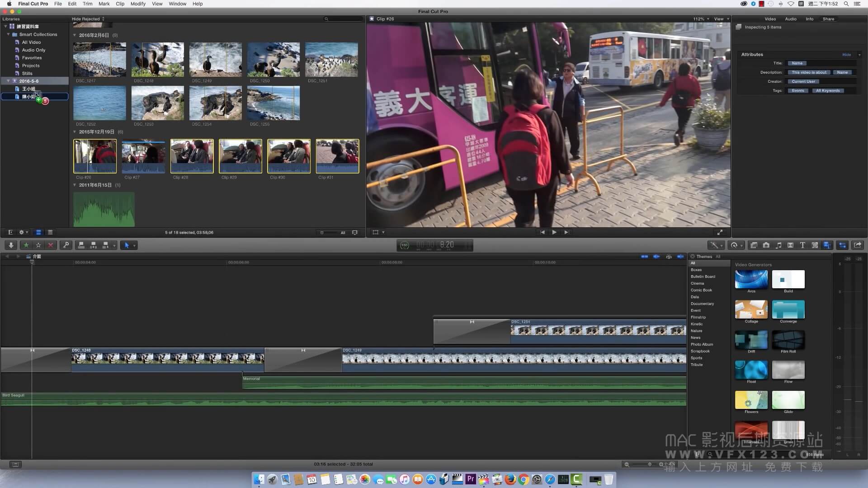868x488 pixels.
Task: Open the Photos browser camera icon
Action: [x=766, y=245]
